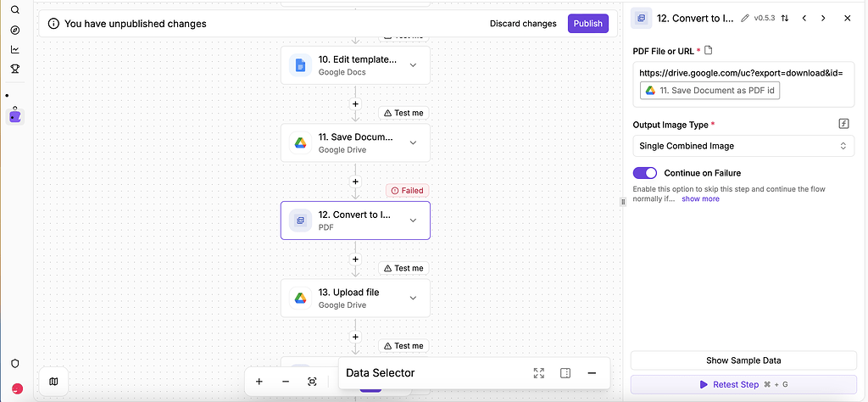Click the file icon next to PDF File or URL

click(x=708, y=50)
